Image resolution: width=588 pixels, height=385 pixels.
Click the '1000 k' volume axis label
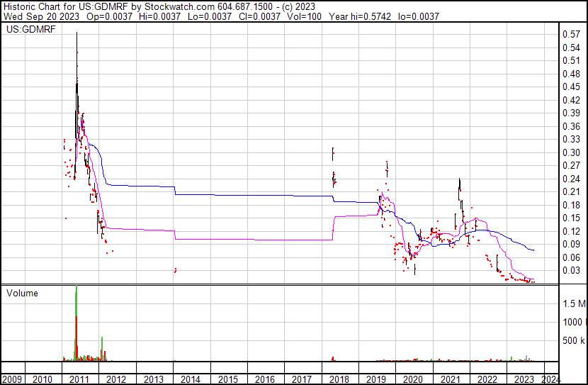(x=574, y=323)
